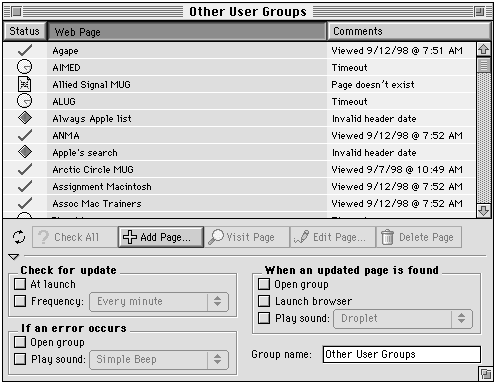Click the checkmark icon for Assoc Mac Trainers
The image size is (496, 384).
pos(25,203)
